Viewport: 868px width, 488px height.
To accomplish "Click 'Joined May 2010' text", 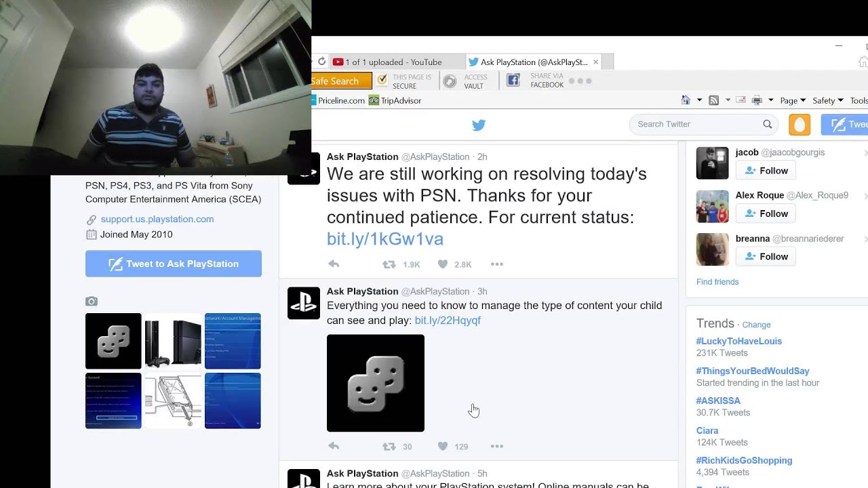I will tap(136, 235).
